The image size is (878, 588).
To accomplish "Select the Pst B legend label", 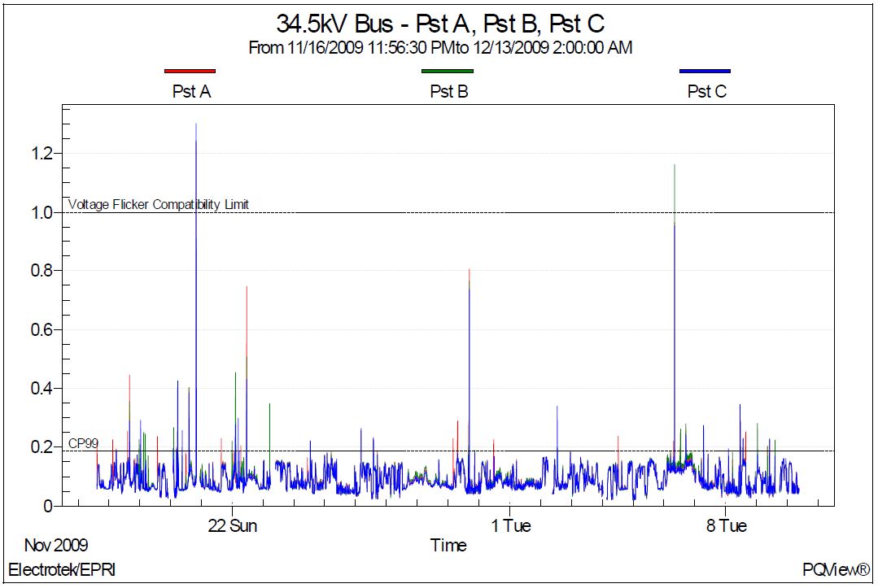I will 448,92.
